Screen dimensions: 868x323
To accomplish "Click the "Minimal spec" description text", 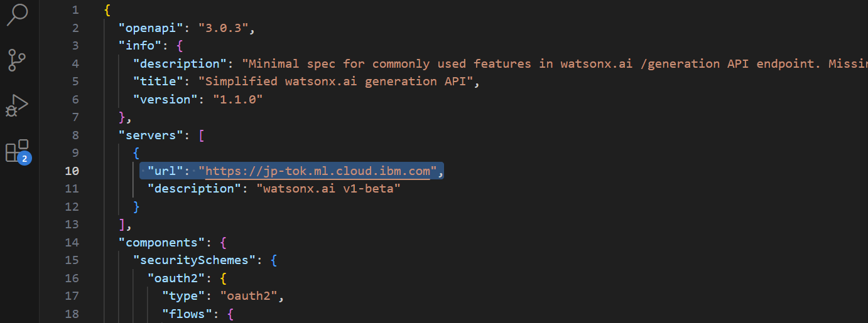I will [x=286, y=63].
